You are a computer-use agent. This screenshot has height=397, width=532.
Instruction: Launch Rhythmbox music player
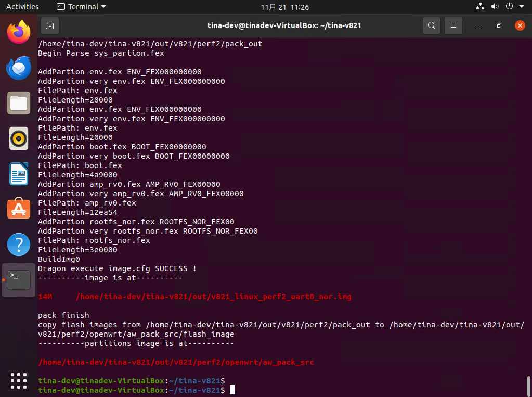point(19,138)
